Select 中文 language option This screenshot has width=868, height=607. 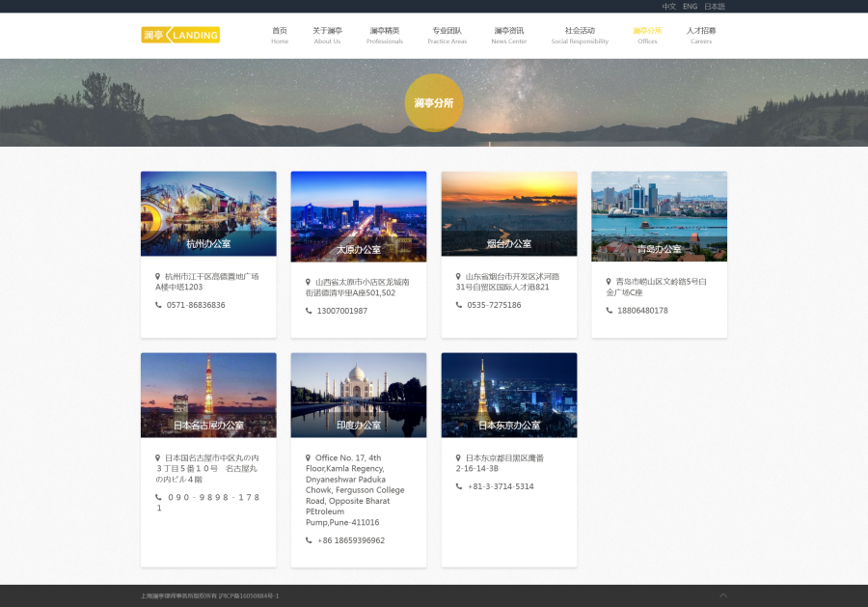(x=668, y=7)
